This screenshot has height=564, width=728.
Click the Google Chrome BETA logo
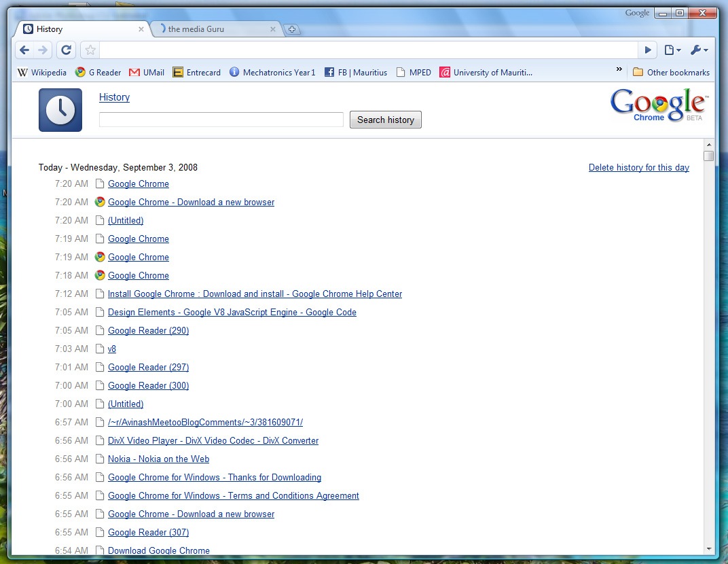click(x=659, y=105)
